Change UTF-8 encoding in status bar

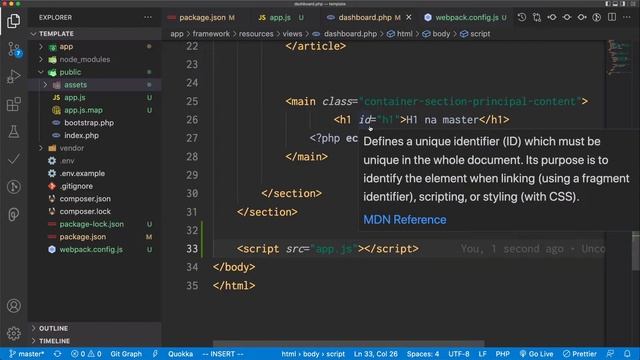click(459, 354)
